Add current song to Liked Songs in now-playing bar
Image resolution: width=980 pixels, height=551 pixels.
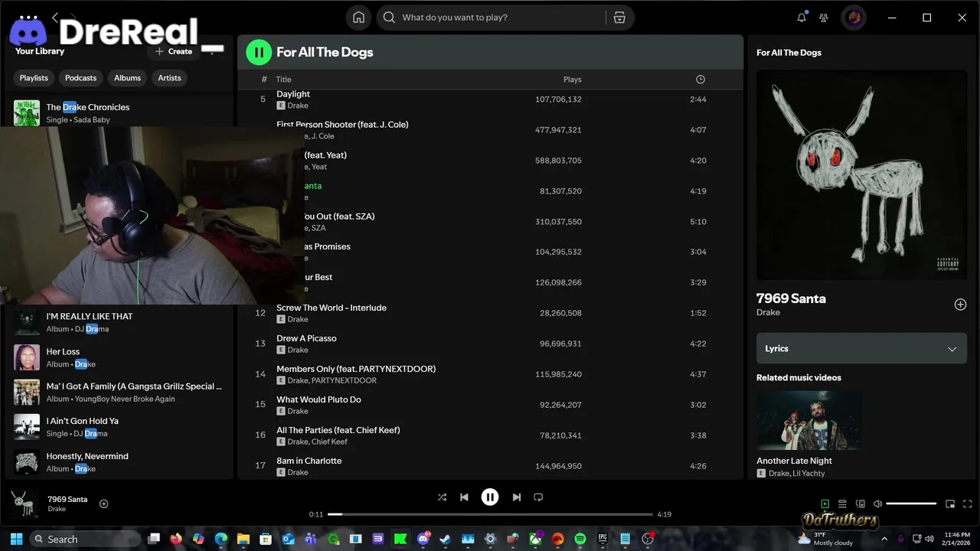pyautogui.click(x=104, y=504)
